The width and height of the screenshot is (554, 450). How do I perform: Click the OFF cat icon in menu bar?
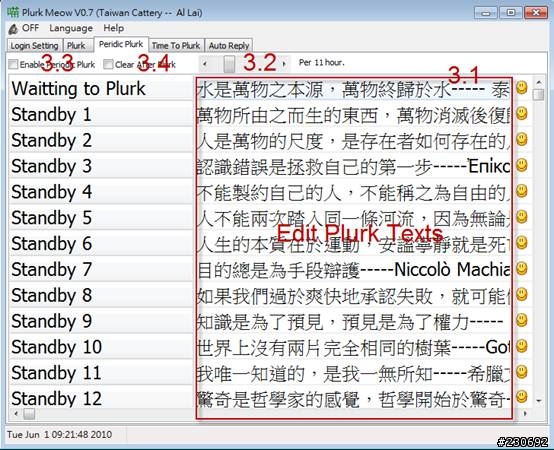[x=13, y=29]
